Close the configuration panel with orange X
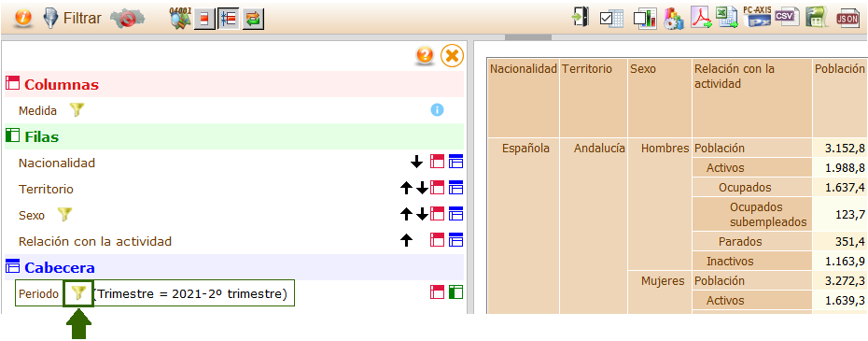The image size is (868, 341). point(452,56)
